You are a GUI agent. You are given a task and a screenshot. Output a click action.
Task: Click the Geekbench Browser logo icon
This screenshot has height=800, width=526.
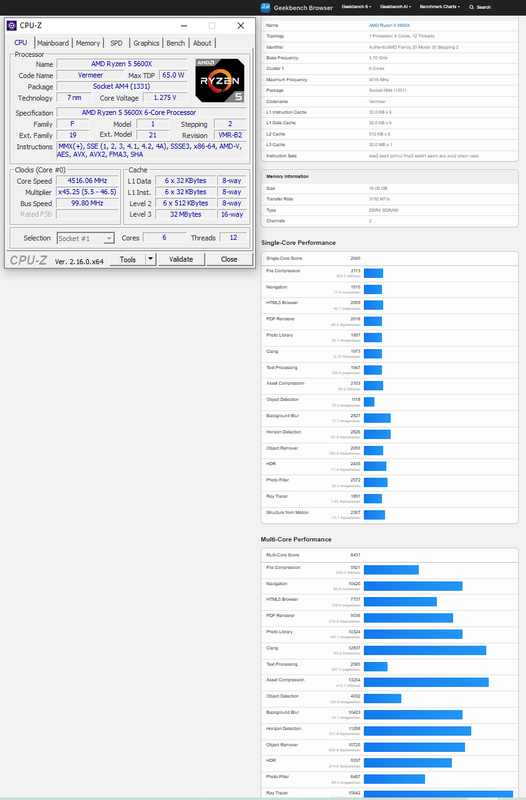tap(265, 7)
